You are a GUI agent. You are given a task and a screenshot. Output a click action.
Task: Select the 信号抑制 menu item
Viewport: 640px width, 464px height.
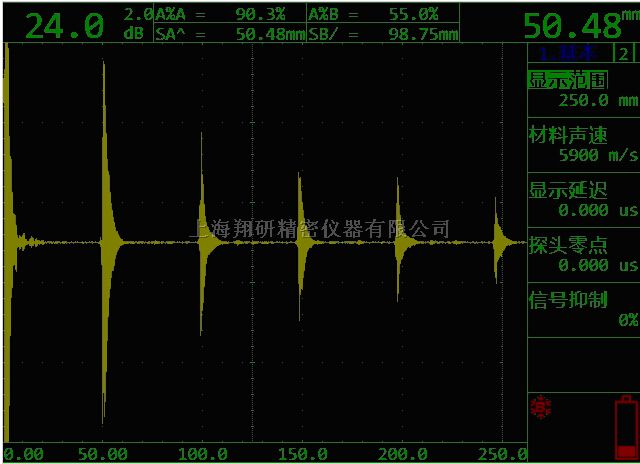click(568, 300)
